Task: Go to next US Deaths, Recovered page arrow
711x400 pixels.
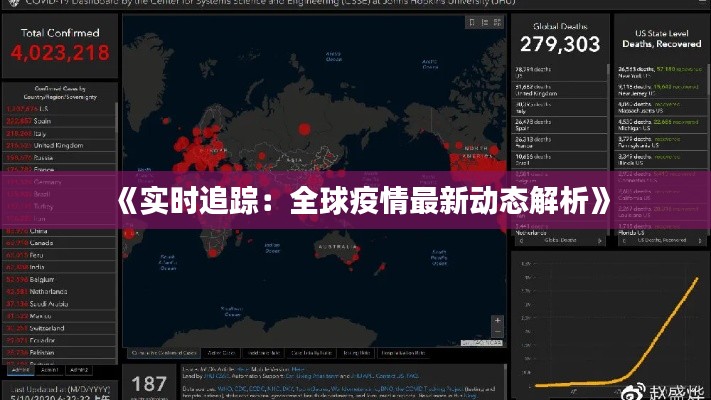Action: 700,241
